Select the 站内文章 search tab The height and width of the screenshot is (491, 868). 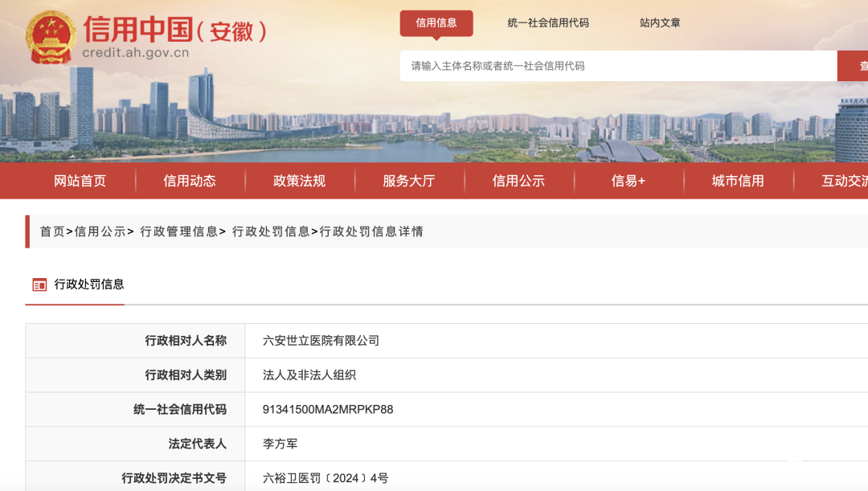pyautogui.click(x=660, y=23)
